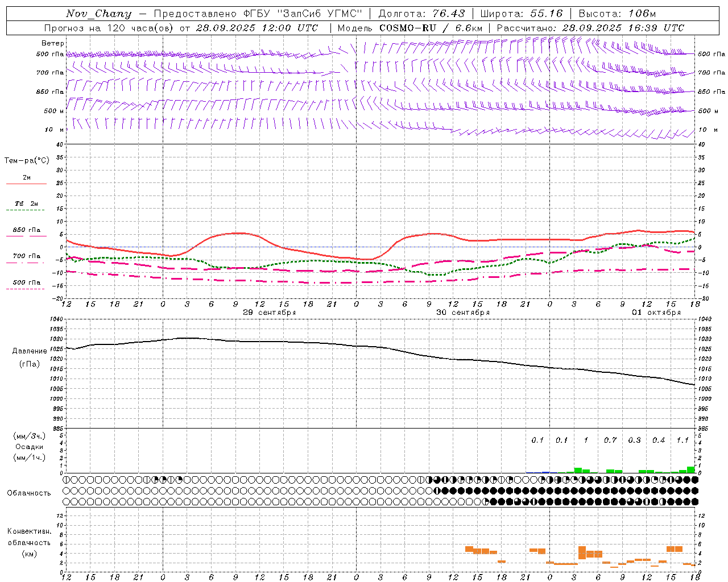The image size is (728, 582).
Task: Click the forecast start text 28.09.2025 12:00 UTC
Action: 257,28
